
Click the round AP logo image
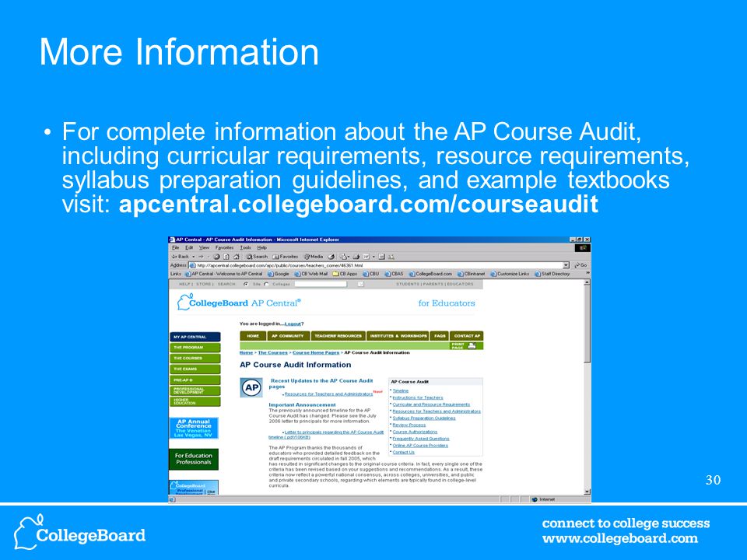coord(251,387)
